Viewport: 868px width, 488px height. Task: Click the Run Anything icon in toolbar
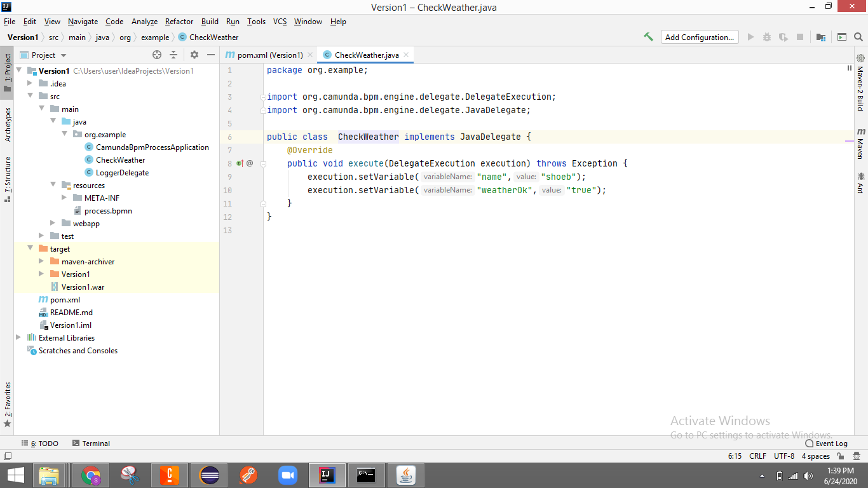pyautogui.click(x=842, y=37)
